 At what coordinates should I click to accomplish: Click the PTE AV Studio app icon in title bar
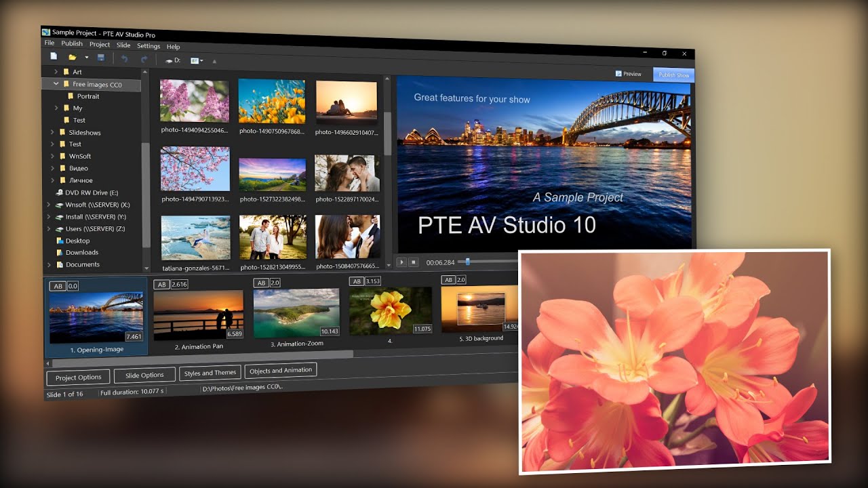[x=46, y=32]
